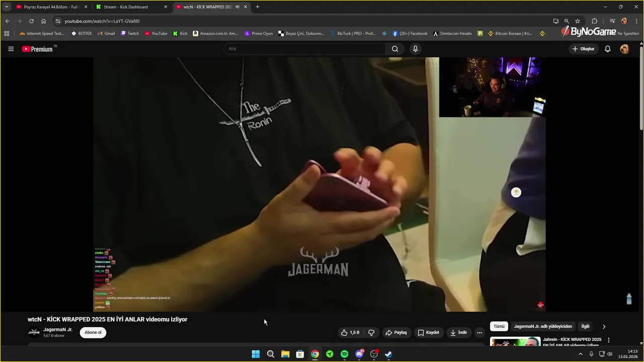
Task: Open Microsoft Store from the taskbar
Action: click(x=300, y=354)
